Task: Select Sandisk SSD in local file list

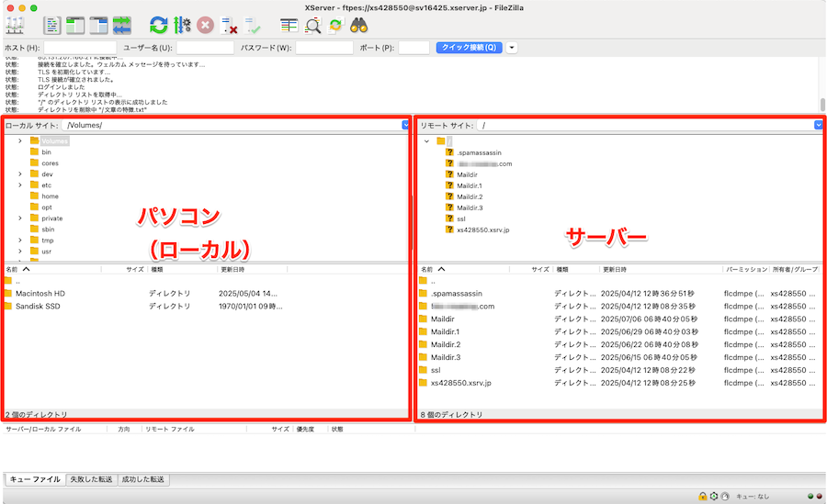Action: (38, 306)
